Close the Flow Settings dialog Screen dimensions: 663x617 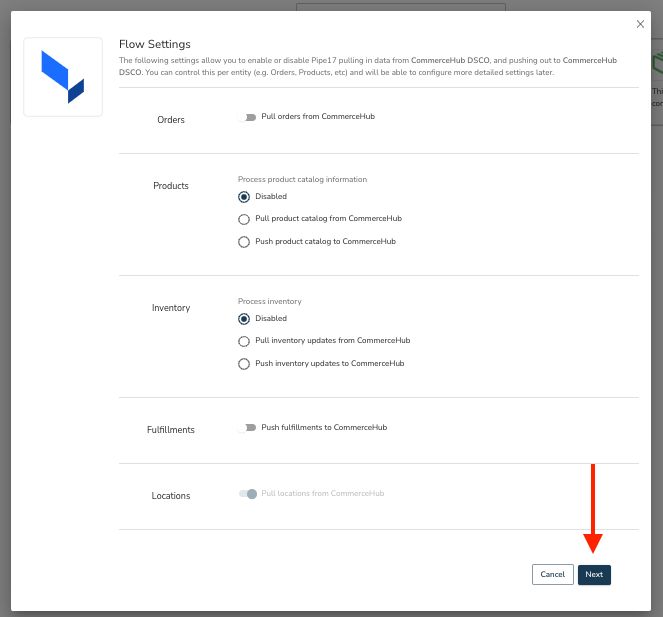[640, 24]
